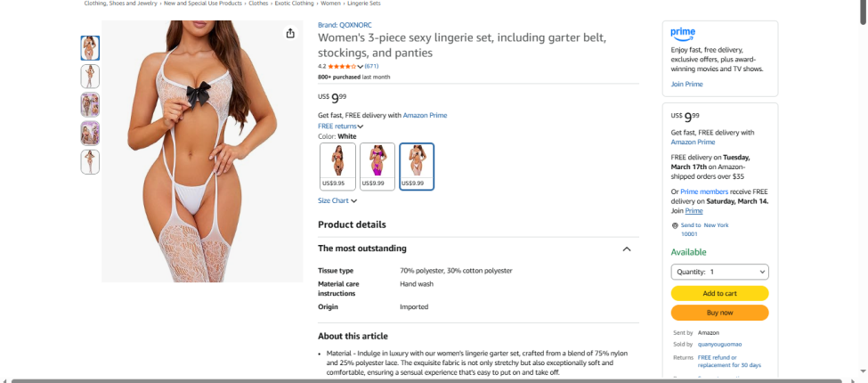Choose the pink US$9.99 color option
Viewport: 868px width, 383px height.
click(377, 166)
